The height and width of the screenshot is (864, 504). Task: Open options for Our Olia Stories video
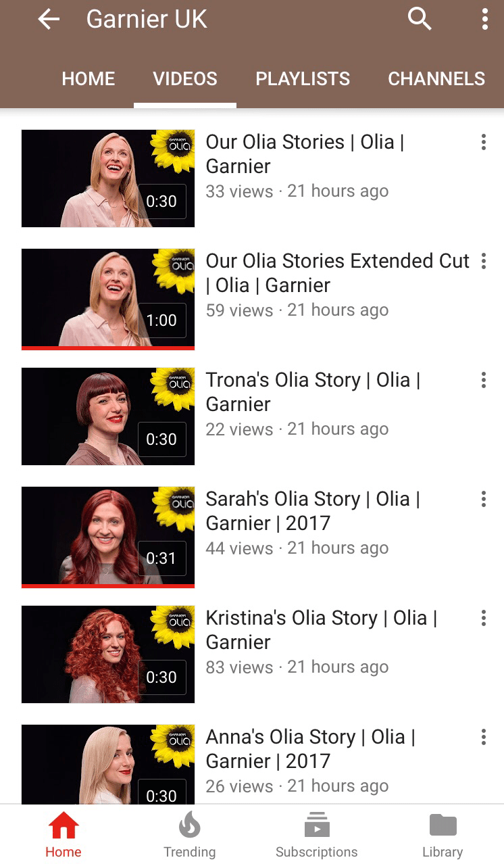[484, 142]
